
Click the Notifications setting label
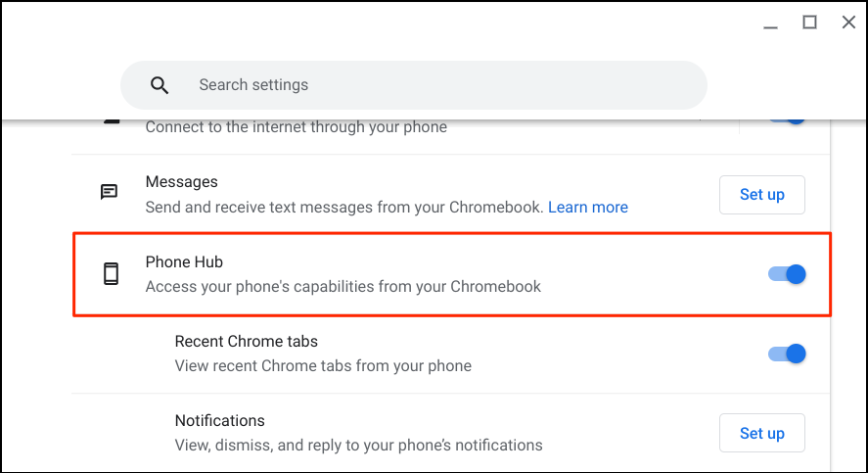tap(219, 421)
